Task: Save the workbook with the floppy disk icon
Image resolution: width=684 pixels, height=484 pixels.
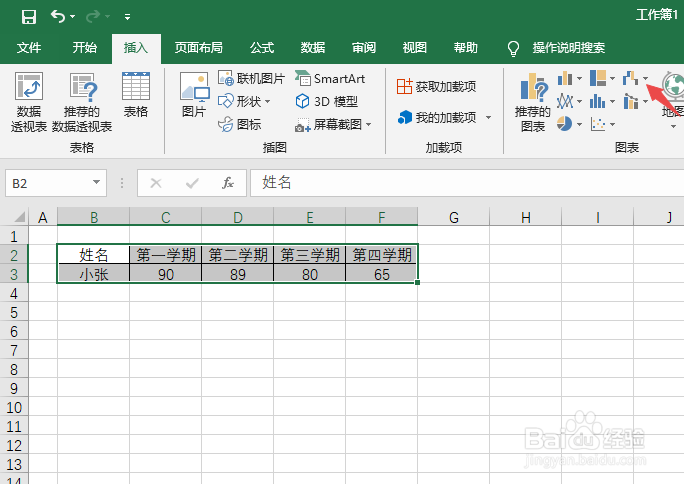Action: [x=29, y=17]
